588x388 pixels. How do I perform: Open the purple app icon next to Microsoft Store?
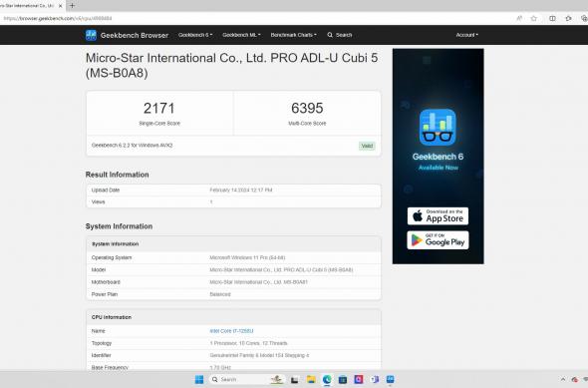tap(359, 379)
